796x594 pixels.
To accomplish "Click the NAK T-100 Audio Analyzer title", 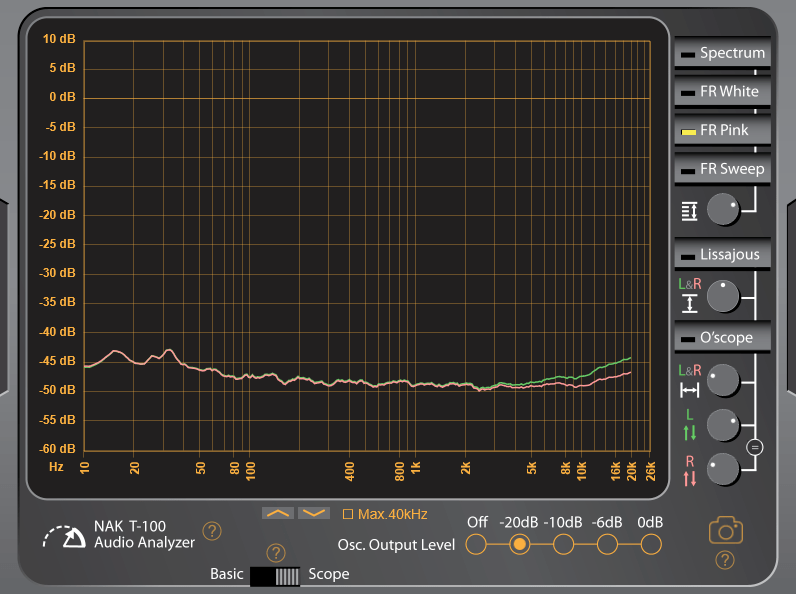I will click(x=144, y=534).
